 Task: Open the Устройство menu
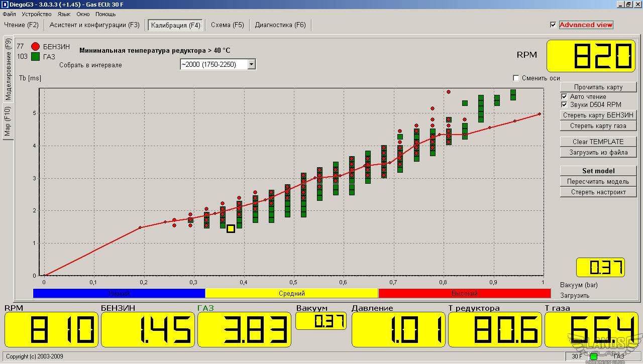pos(37,14)
